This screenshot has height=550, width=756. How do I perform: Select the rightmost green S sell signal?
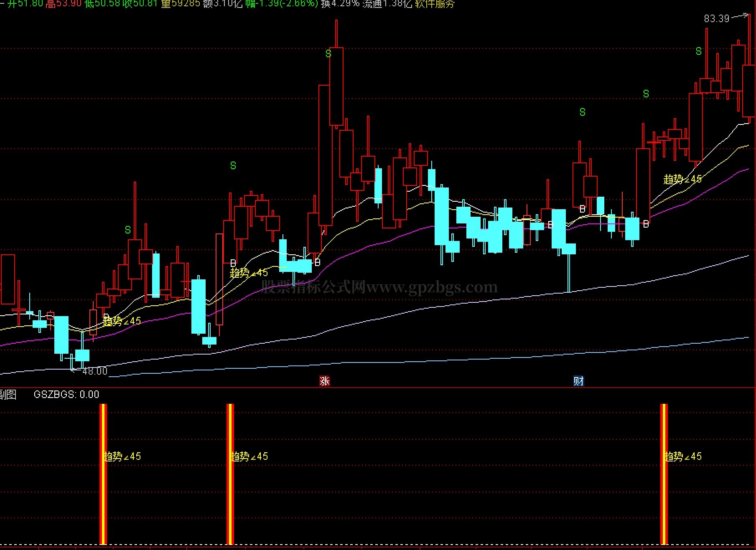tap(699, 51)
